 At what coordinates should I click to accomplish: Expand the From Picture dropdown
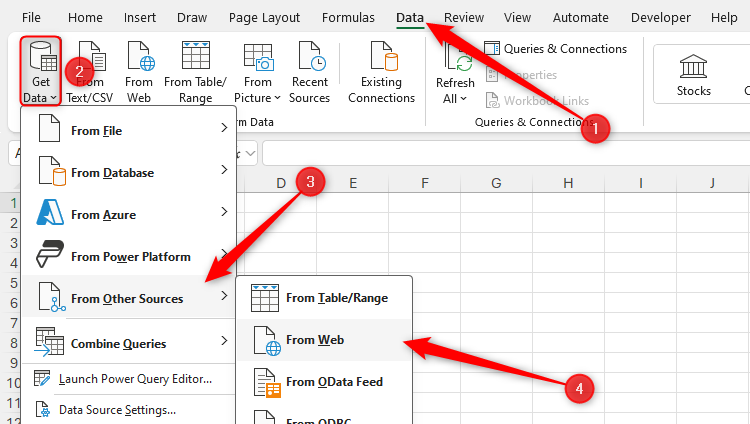pos(258,98)
